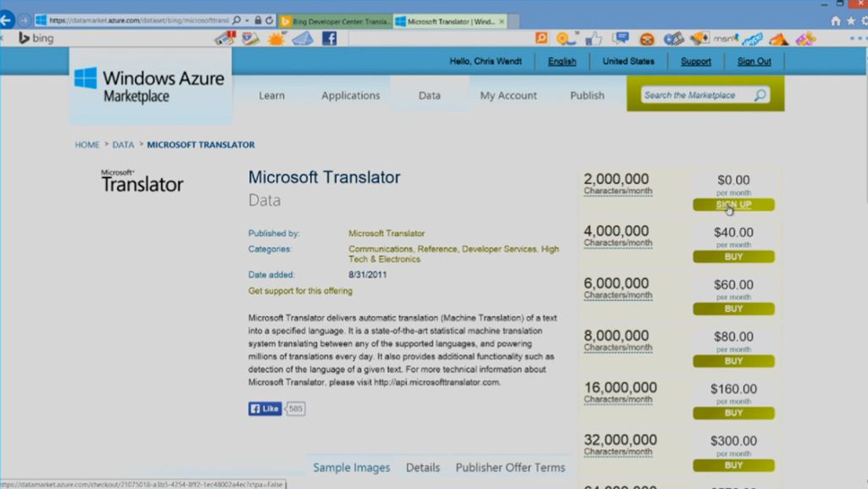Open Bing bar weather sun icon
Viewport: 868px width, 489px height.
276,38
